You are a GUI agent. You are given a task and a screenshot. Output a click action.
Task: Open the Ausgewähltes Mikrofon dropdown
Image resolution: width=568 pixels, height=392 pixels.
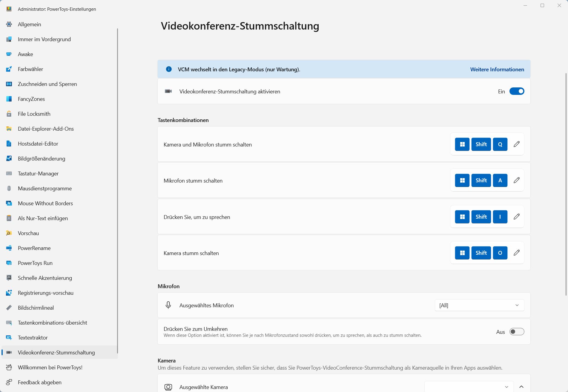click(479, 305)
